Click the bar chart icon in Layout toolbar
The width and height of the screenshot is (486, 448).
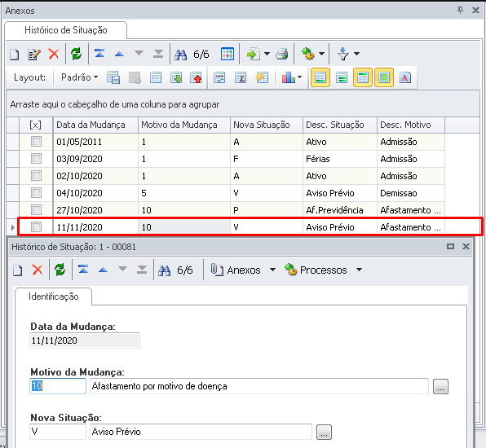[x=288, y=77]
